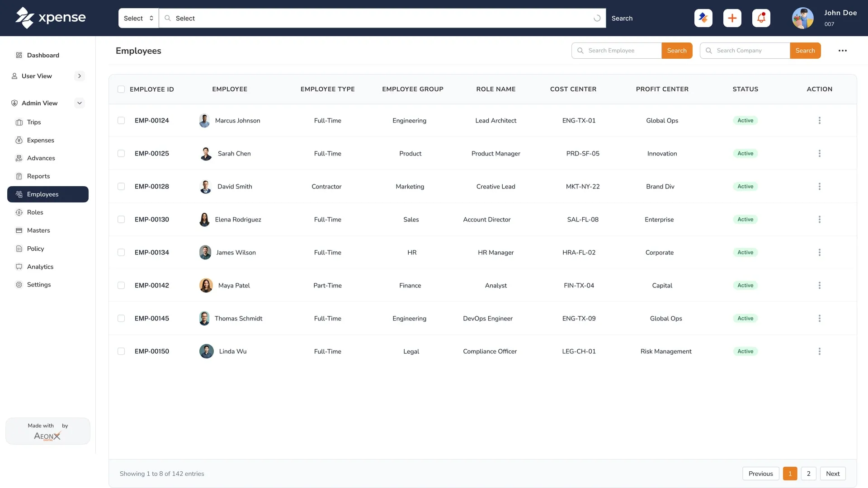The height and width of the screenshot is (488, 868).
Task: Click the Search Employee input field
Action: (617, 51)
